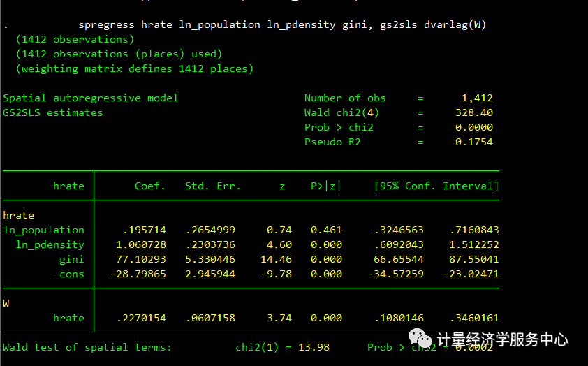Viewport: 588px width, 366px height.
Task: Click the spregress command line text
Action: pos(282,25)
